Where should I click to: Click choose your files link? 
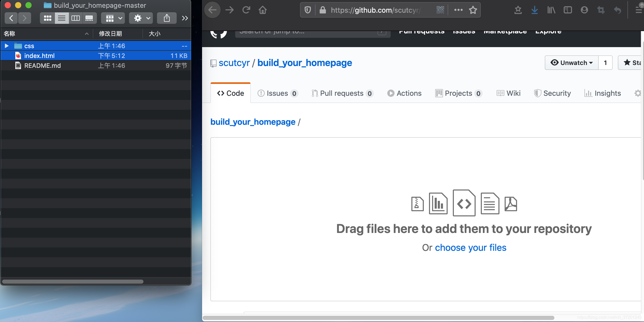click(x=471, y=247)
